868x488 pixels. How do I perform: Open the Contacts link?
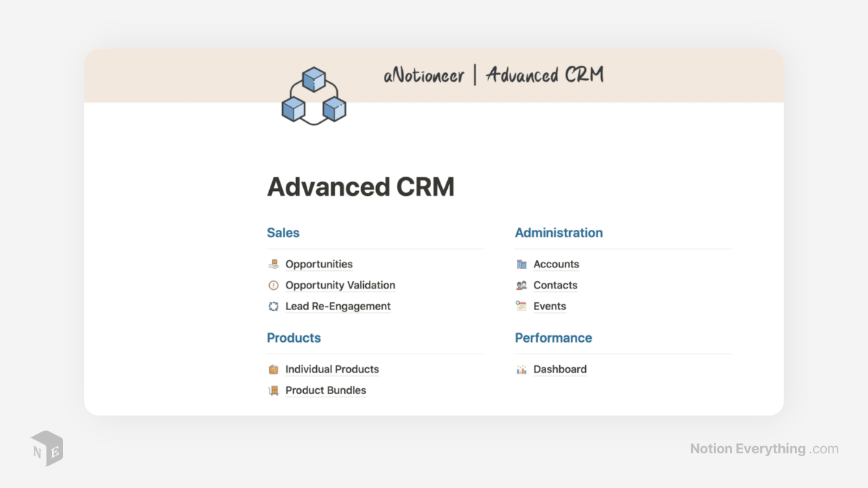click(555, 285)
